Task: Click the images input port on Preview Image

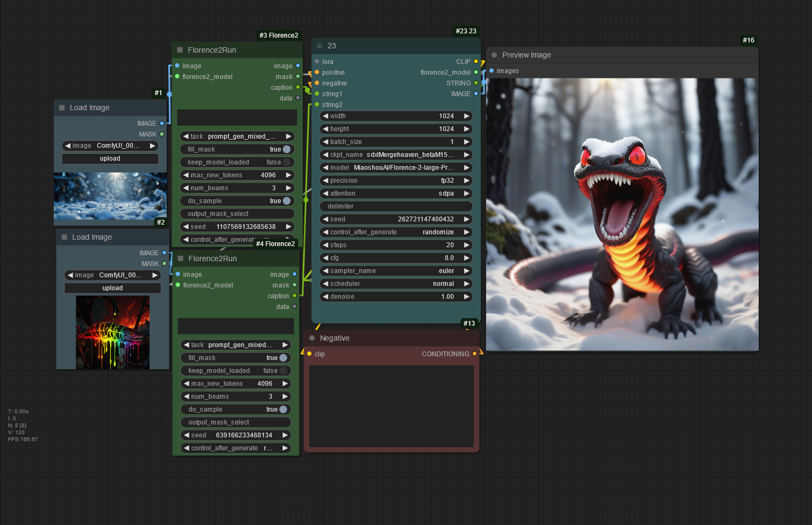Action: coord(492,70)
